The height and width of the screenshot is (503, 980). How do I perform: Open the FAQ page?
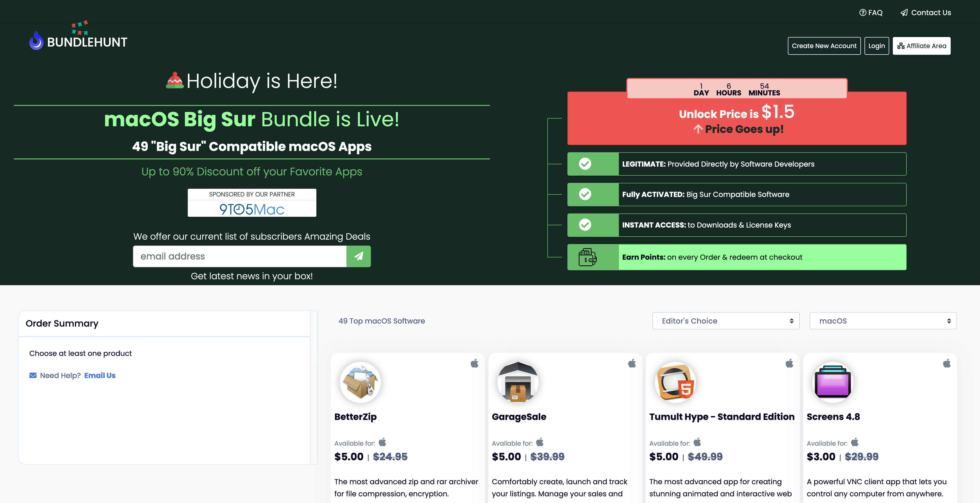(x=871, y=13)
